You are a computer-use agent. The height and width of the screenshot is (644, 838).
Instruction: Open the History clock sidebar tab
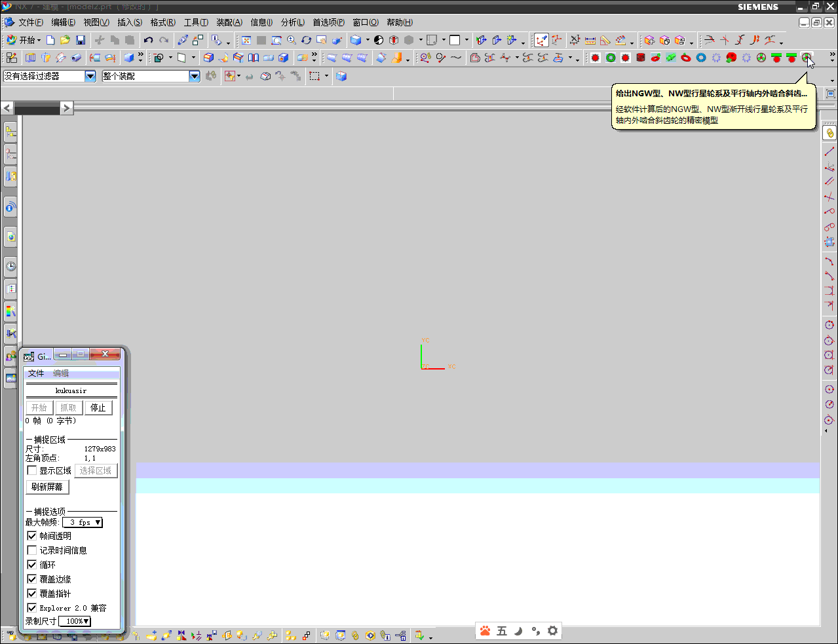coord(10,266)
